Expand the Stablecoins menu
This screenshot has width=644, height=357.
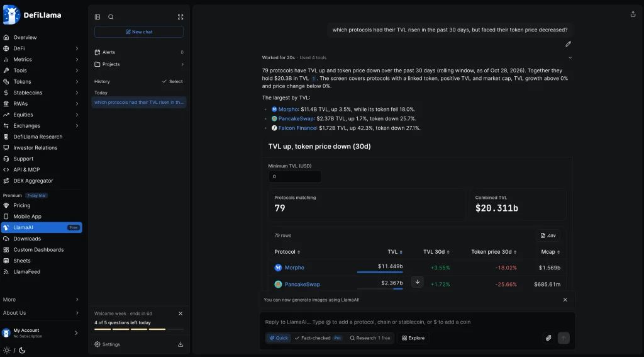coord(41,93)
